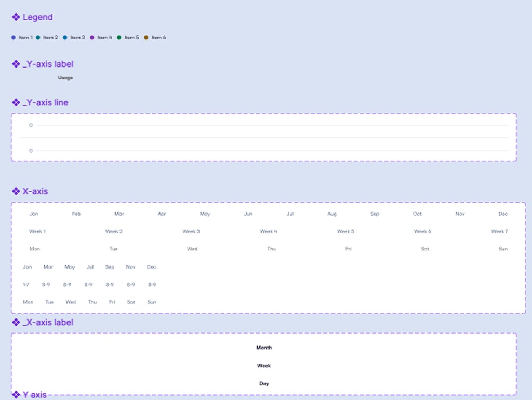This screenshot has height=400, width=532.
Task: Click 'Jul' next to 'Aug'
Action: click(x=290, y=214)
